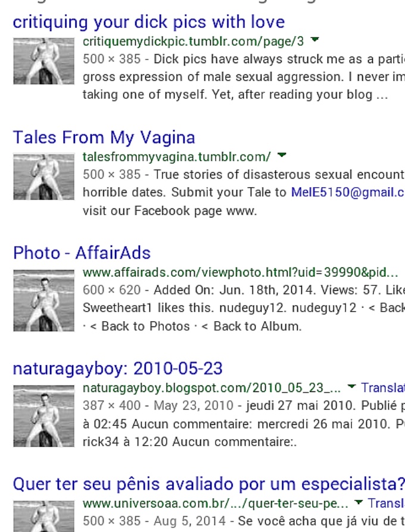Expand the arrow next to talesfrommyvagina.tumblr.com
Image resolution: width=405 pixels, height=532 pixels.
[x=282, y=155]
